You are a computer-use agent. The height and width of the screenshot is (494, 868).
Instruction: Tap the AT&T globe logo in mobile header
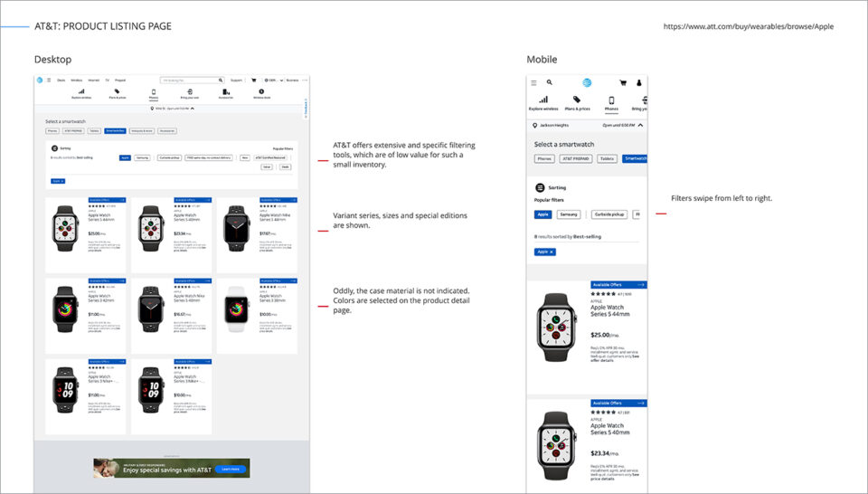[587, 82]
